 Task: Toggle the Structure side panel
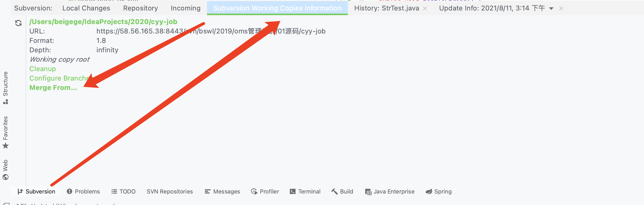point(6,87)
